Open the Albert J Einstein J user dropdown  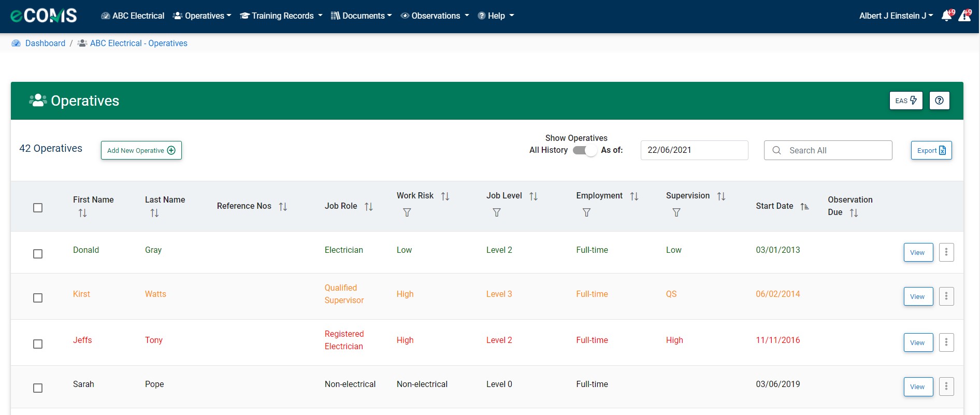896,16
